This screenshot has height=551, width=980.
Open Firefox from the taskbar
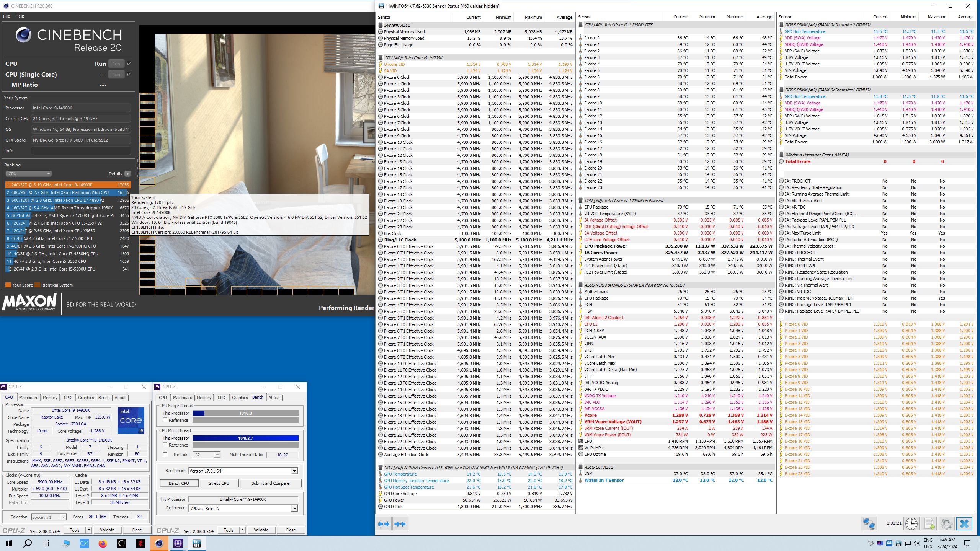tap(103, 543)
